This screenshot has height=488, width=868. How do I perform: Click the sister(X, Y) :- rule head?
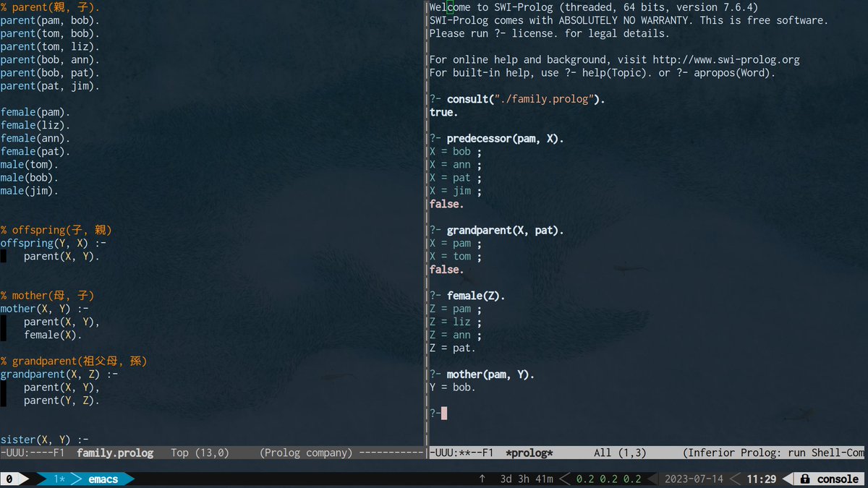click(44, 440)
